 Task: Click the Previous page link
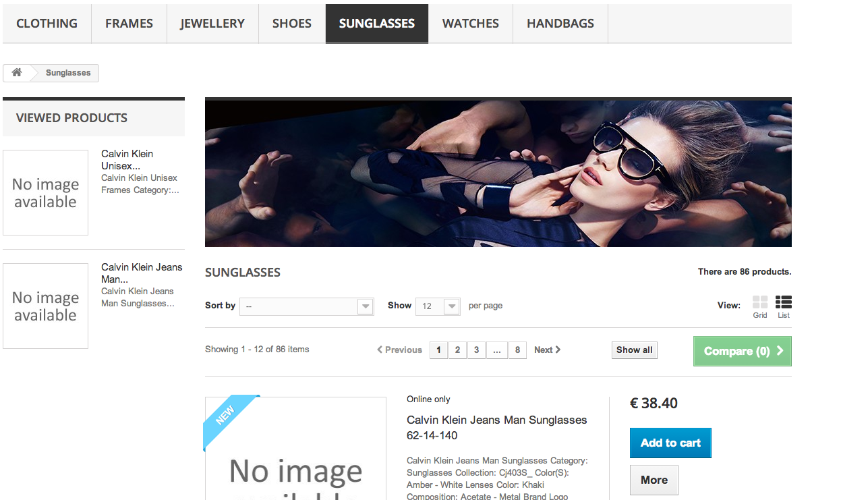click(399, 350)
